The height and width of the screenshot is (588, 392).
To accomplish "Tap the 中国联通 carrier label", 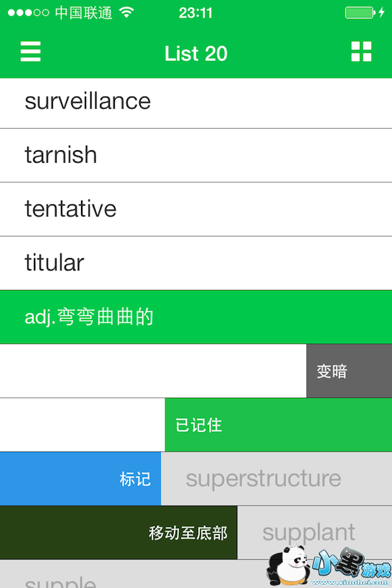I will [83, 12].
